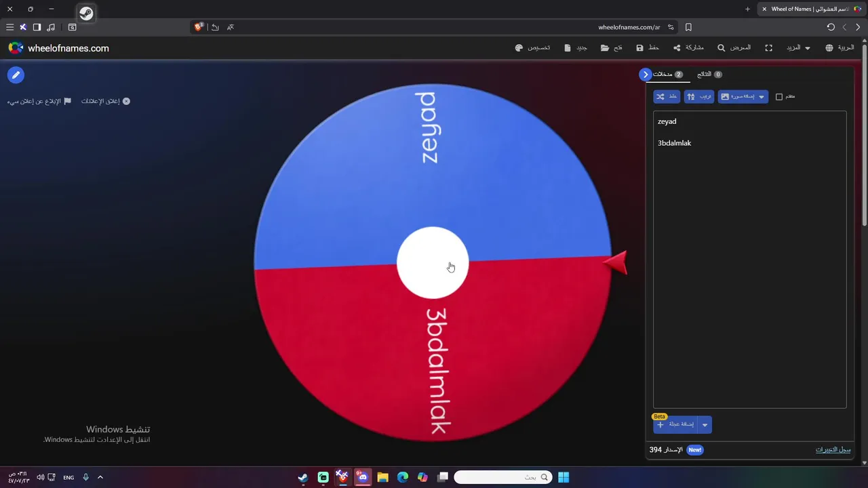The height and width of the screenshot is (488, 868).
Task: Open the music playlist icon
Action: pos(51,27)
